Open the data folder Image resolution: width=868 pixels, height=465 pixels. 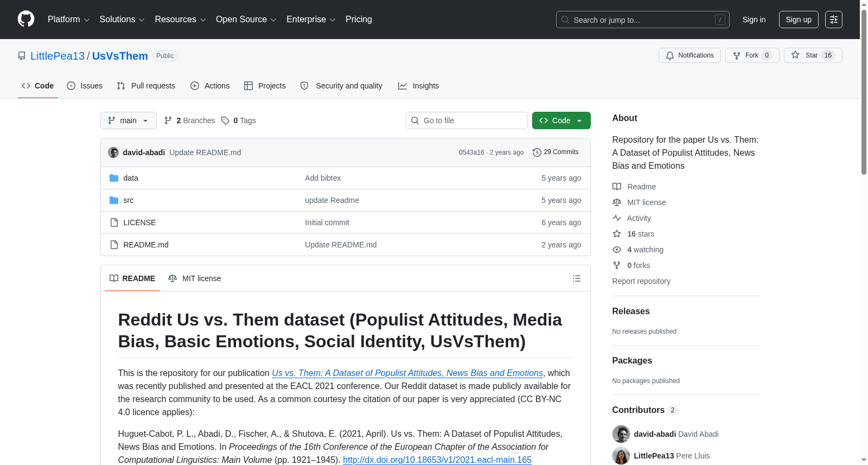pyautogui.click(x=131, y=178)
